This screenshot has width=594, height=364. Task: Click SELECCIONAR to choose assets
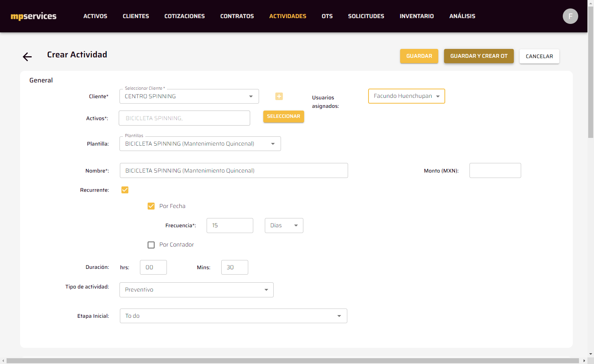tap(284, 116)
